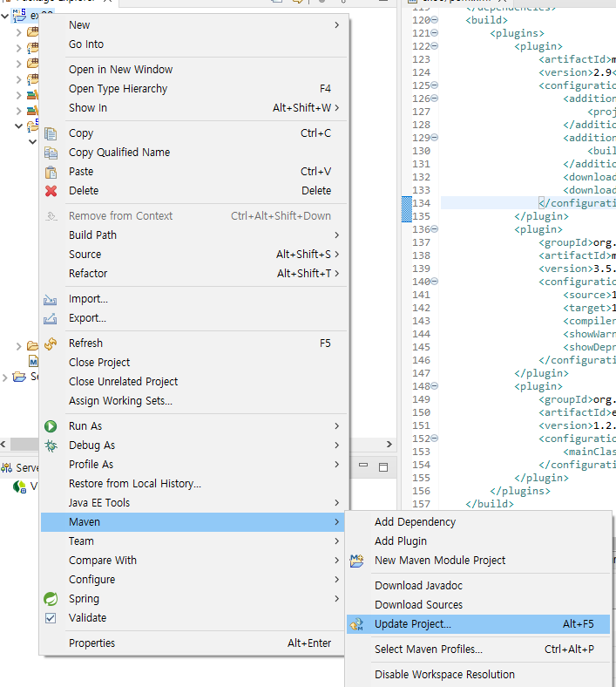Select Disable Workspace Resolution

coord(478,675)
